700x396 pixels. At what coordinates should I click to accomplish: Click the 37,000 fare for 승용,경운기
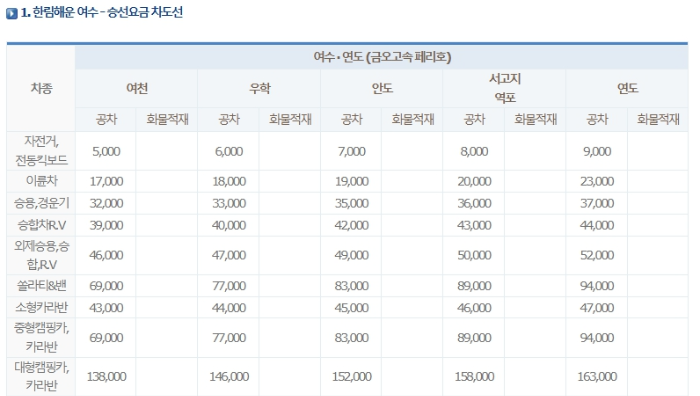pos(597,203)
